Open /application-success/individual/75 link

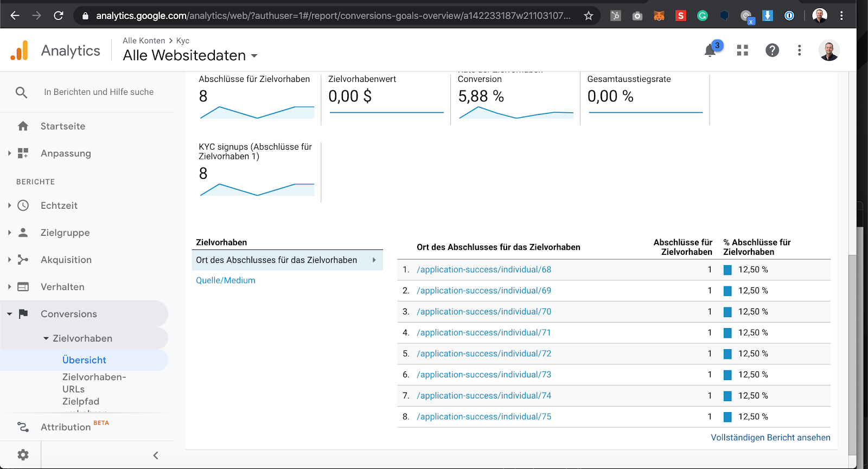click(x=484, y=417)
